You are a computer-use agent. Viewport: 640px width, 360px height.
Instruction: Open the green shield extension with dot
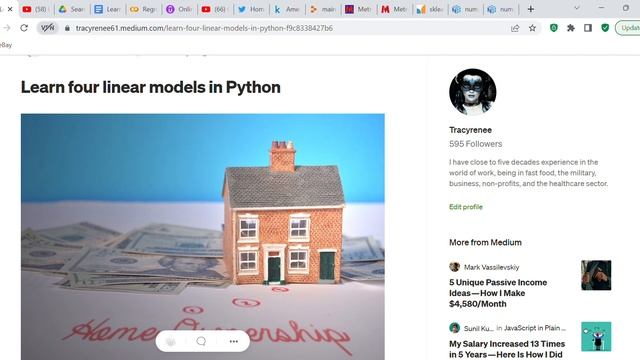click(x=553, y=28)
